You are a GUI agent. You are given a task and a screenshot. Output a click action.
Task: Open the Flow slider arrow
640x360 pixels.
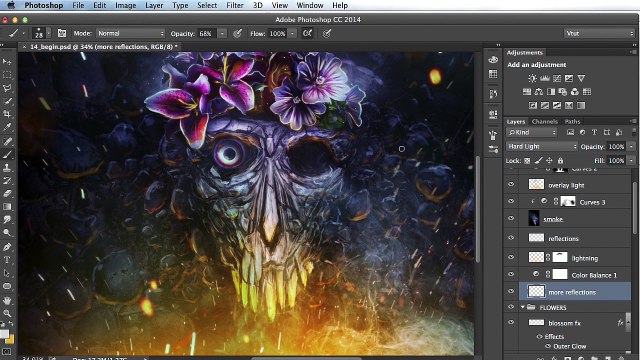click(293, 33)
